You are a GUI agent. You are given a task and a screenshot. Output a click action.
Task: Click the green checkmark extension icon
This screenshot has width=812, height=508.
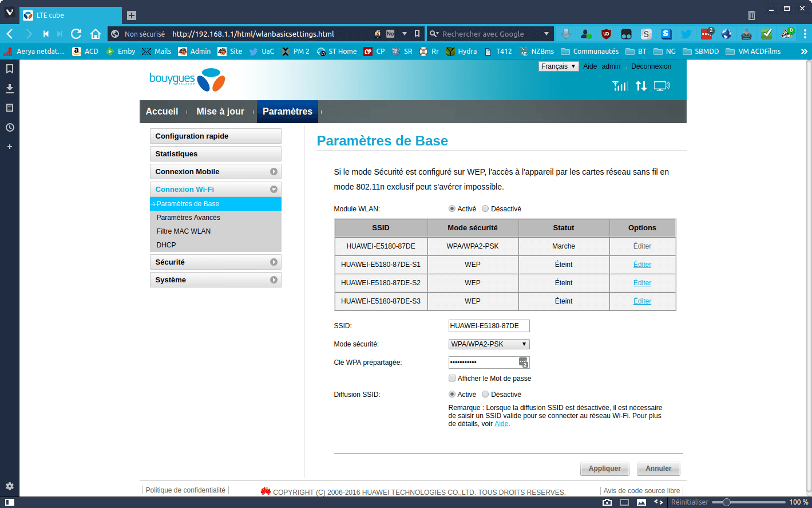pyautogui.click(x=767, y=34)
